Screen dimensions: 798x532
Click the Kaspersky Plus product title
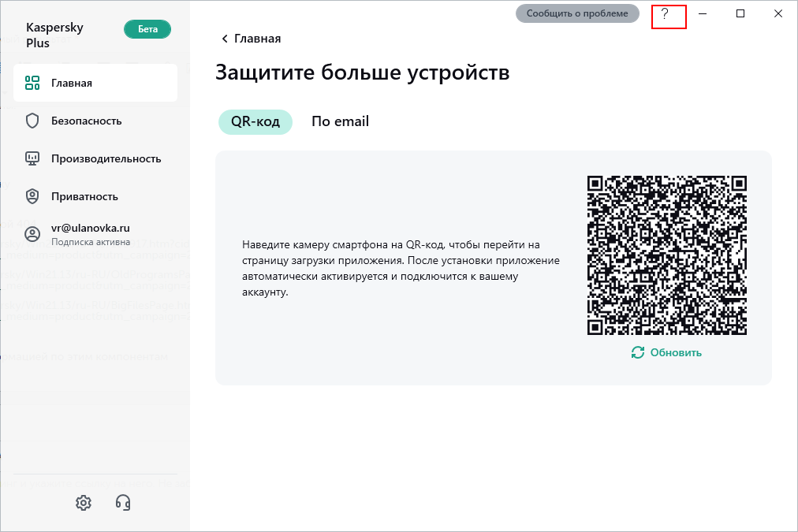(54, 35)
